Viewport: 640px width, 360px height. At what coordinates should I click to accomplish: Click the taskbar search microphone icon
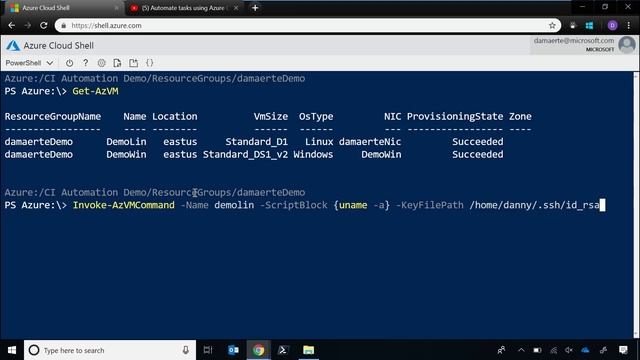point(186,350)
